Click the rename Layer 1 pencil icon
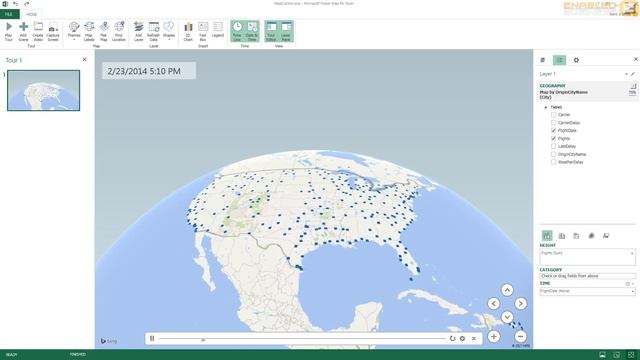 tap(633, 74)
